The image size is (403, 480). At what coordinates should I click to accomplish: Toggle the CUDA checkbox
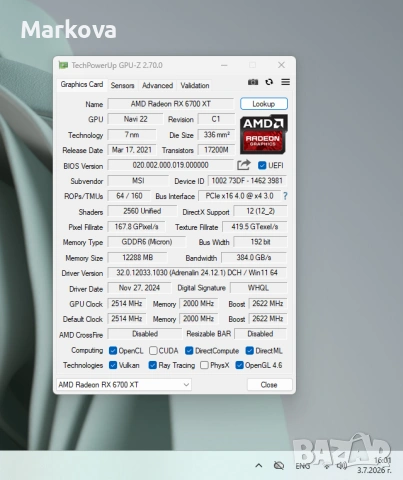[153, 351]
